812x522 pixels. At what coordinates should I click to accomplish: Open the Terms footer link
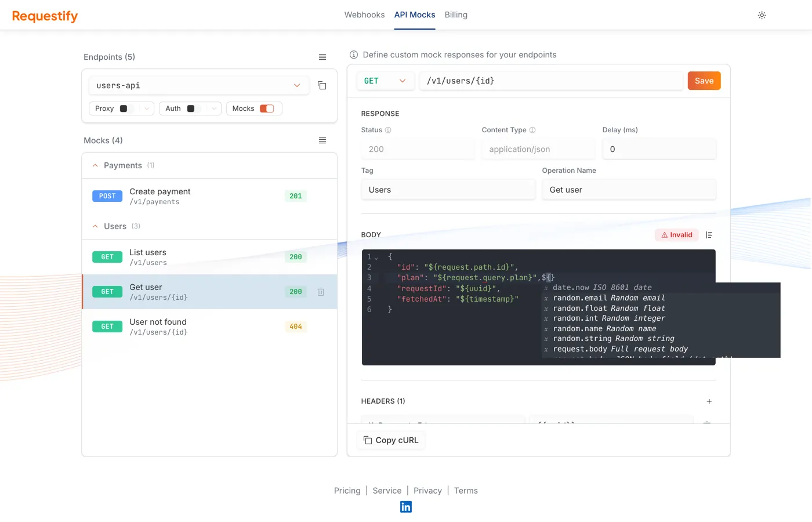click(466, 491)
